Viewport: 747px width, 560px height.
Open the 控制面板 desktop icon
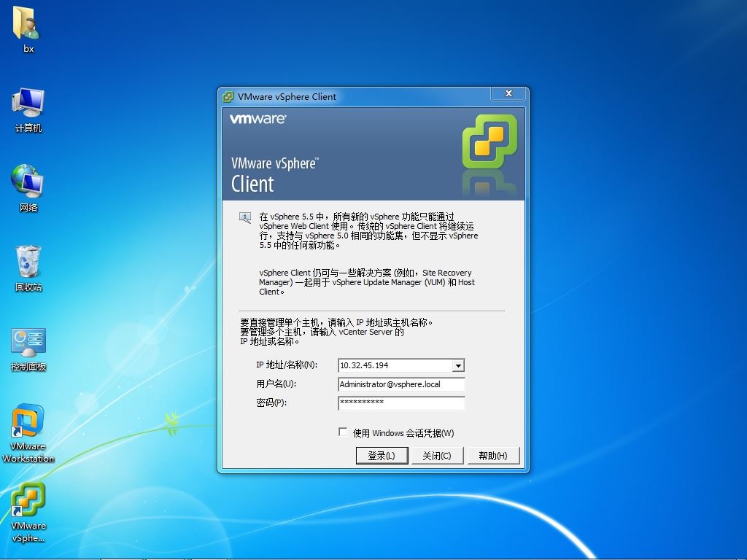28,349
